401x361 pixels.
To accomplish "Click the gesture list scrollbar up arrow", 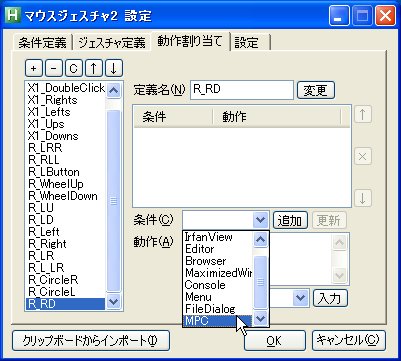I will pos(114,89).
